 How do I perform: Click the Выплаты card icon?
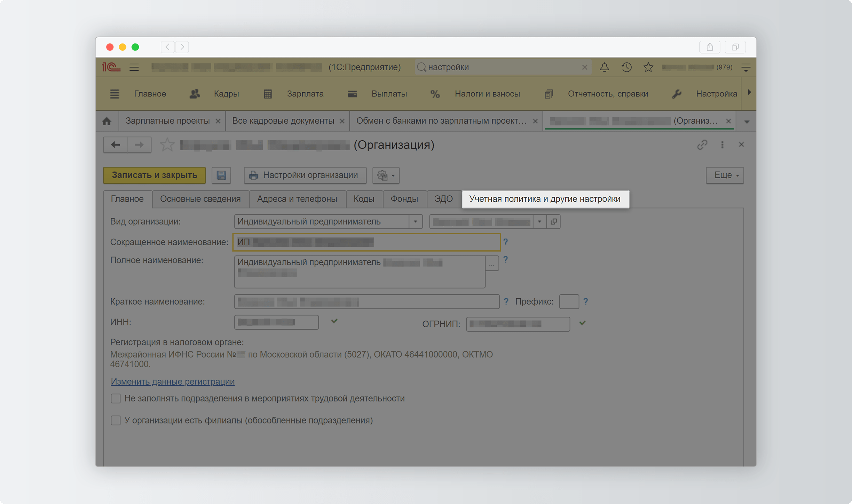coord(352,94)
